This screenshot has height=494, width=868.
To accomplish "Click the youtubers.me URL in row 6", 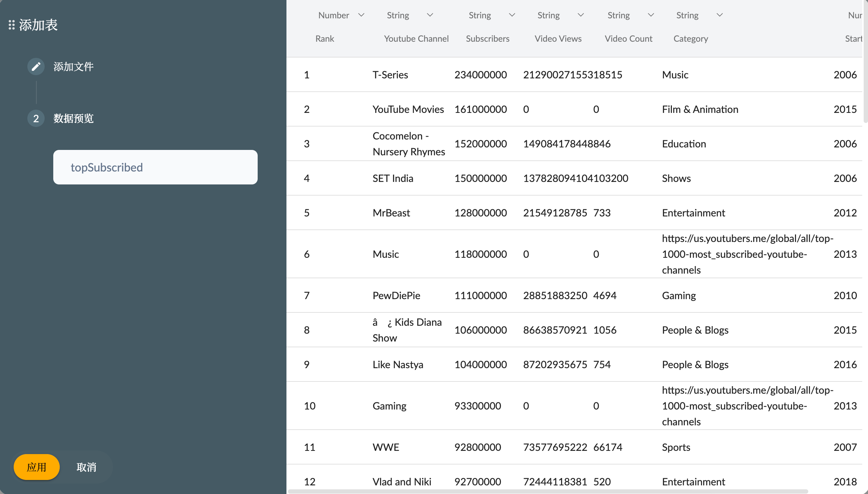I will [747, 254].
